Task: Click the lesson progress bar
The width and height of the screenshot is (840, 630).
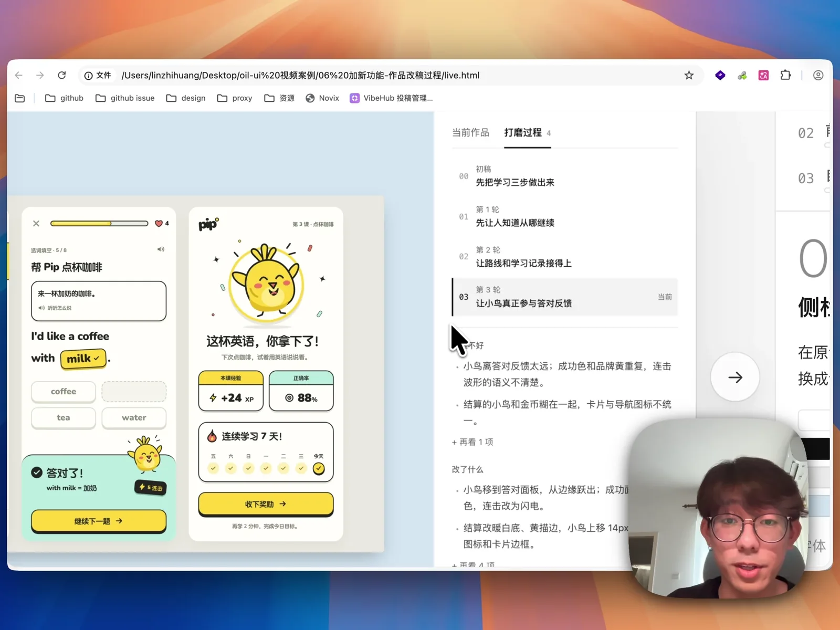Action: (x=99, y=223)
